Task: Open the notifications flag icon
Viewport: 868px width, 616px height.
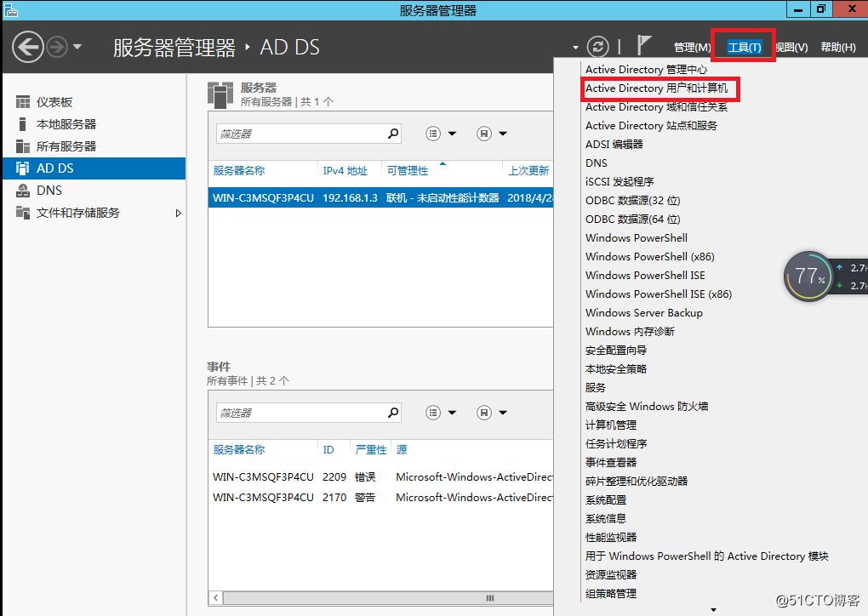Action: 643,45
